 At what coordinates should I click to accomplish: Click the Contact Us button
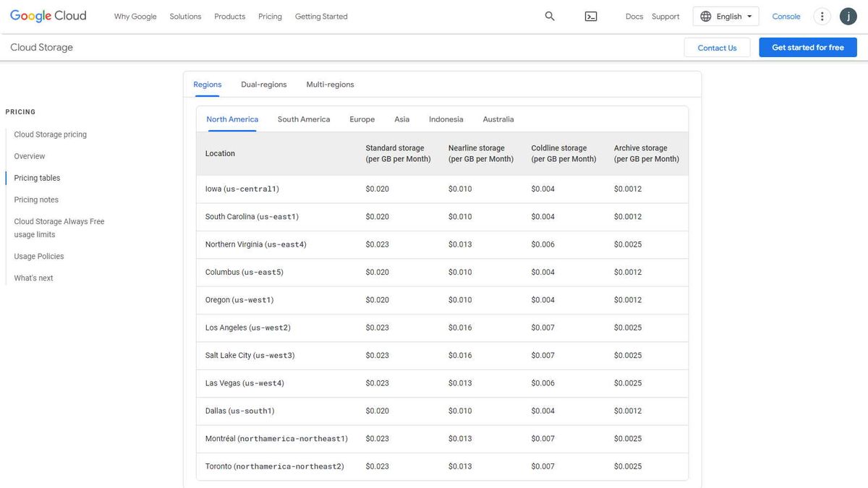(x=717, y=47)
